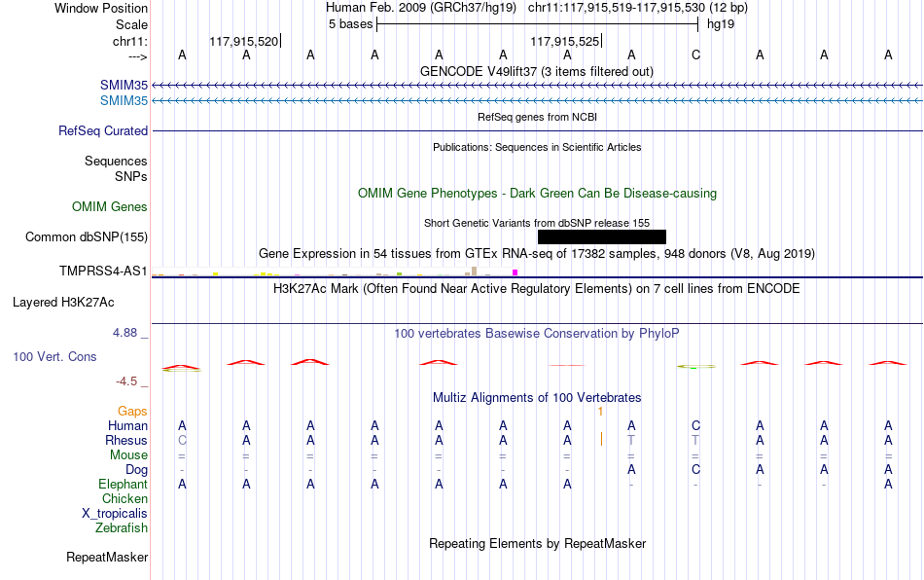The height and width of the screenshot is (580, 924).
Task: Click the grey C base in Rhesus row
Action: tap(182, 440)
